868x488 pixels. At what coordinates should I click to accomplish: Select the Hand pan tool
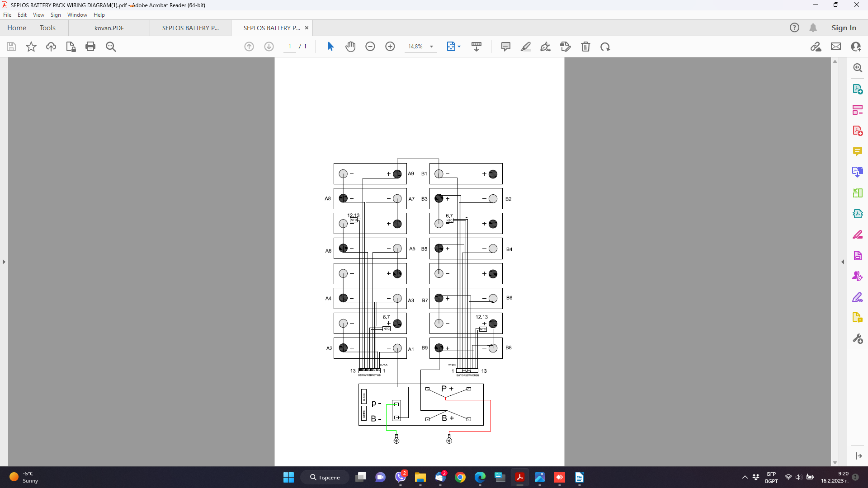coord(350,47)
